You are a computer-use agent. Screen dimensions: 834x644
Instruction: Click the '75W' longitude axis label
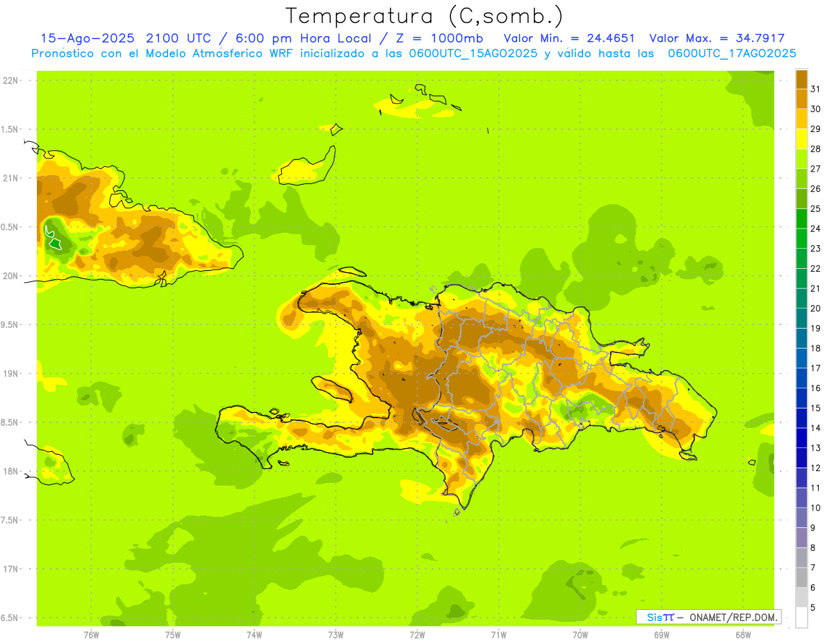click(173, 634)
